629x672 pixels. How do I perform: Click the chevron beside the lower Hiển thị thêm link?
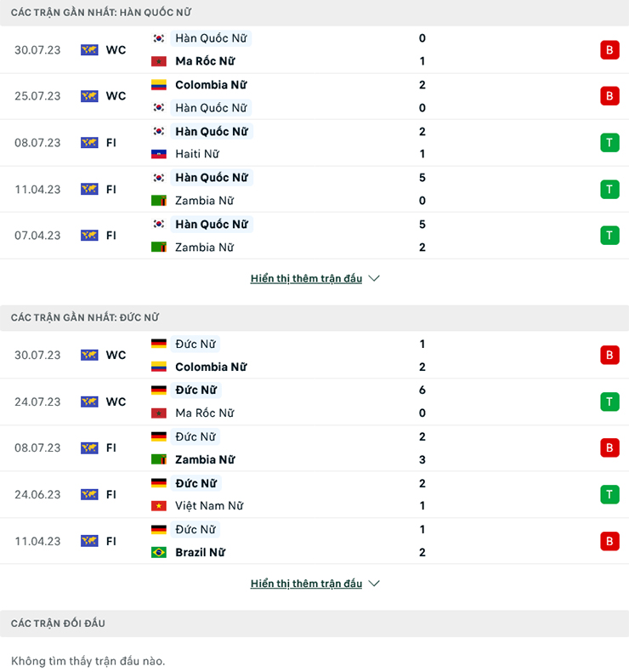click(x=374, y=584)
